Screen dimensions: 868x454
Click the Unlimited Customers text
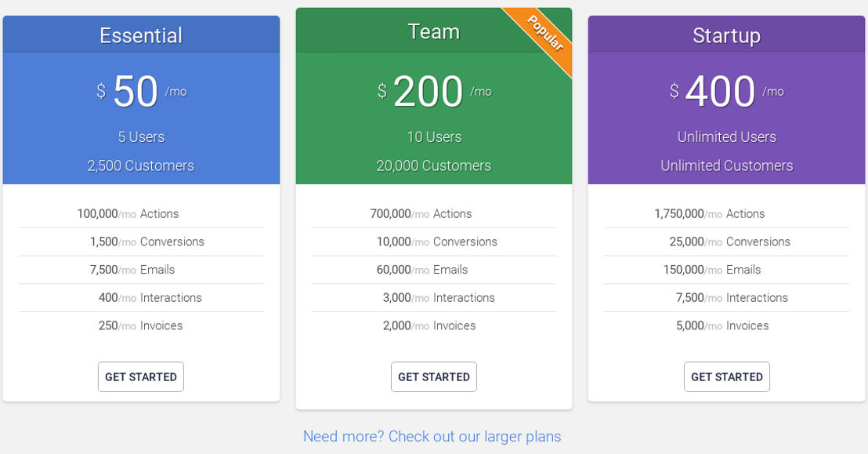(x=726, y=165)
